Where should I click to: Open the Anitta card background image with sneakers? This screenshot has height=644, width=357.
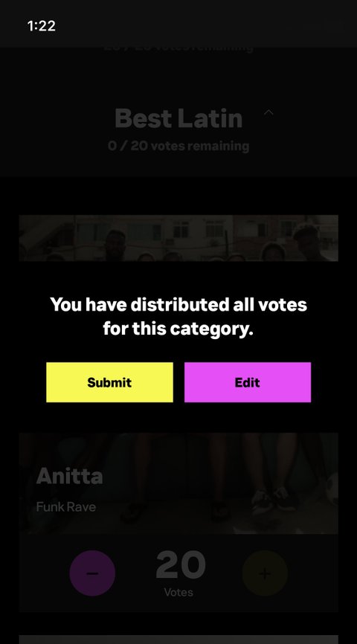178,483
